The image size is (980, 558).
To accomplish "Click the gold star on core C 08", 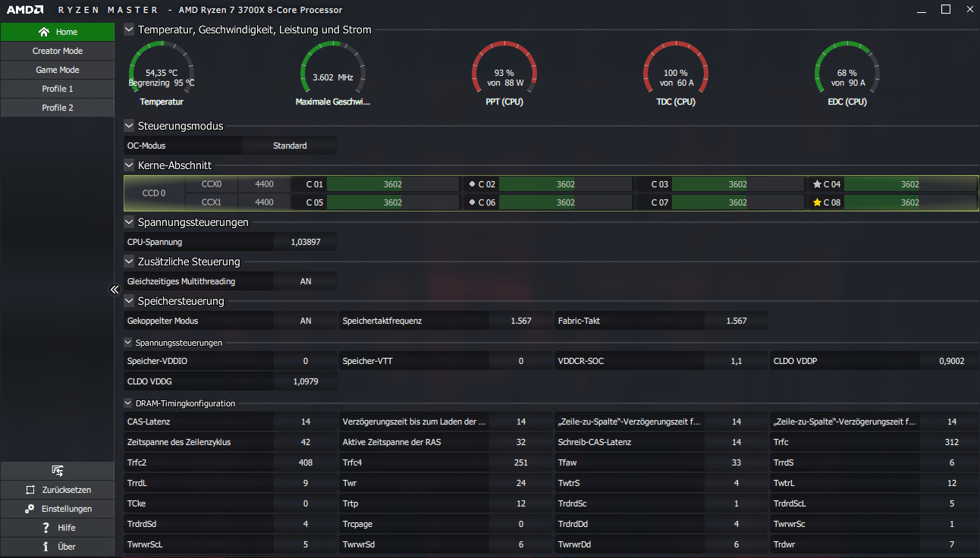I will point(817,202).
